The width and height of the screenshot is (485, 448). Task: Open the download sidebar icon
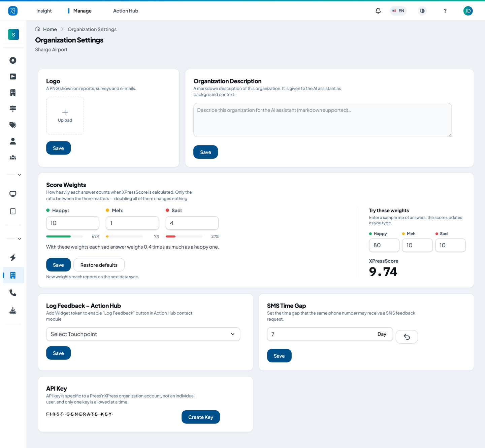pos(13,310)
